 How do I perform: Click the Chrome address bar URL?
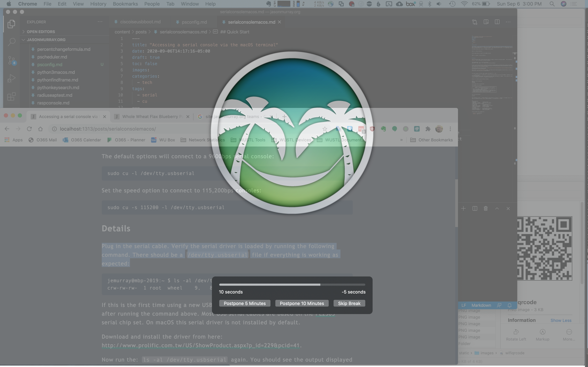click(x=108, y=129)
